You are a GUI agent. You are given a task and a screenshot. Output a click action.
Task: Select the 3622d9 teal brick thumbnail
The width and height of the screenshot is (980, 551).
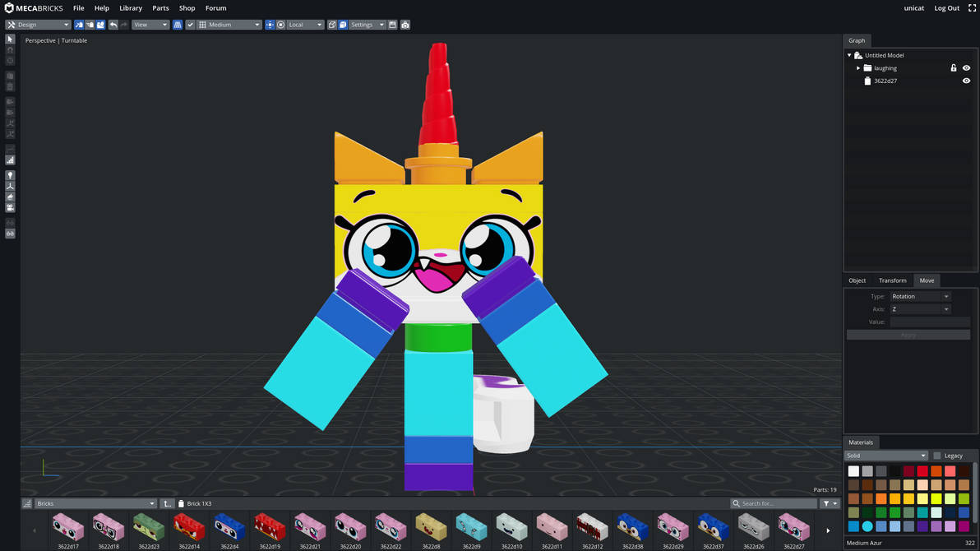[471, 531]
